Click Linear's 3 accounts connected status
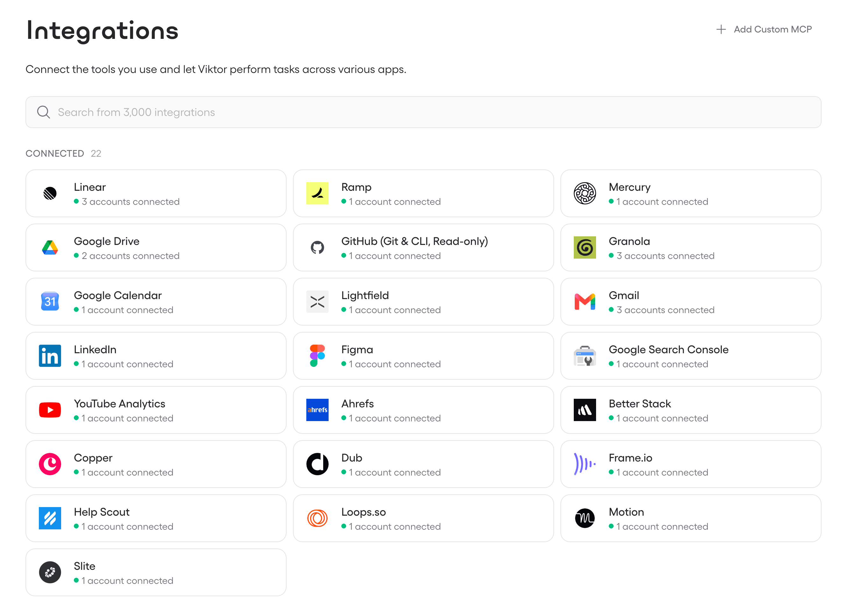868x609 pixels. (127, 201)
